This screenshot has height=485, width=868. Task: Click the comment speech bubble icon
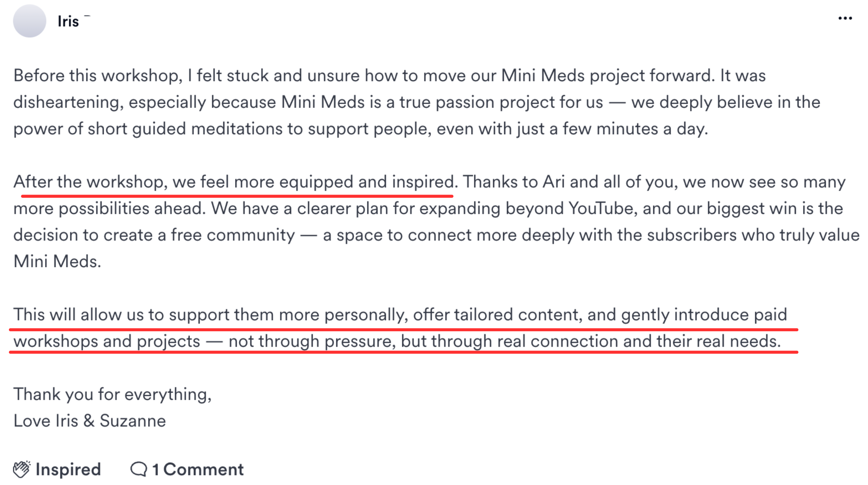(x=138, y=469)
